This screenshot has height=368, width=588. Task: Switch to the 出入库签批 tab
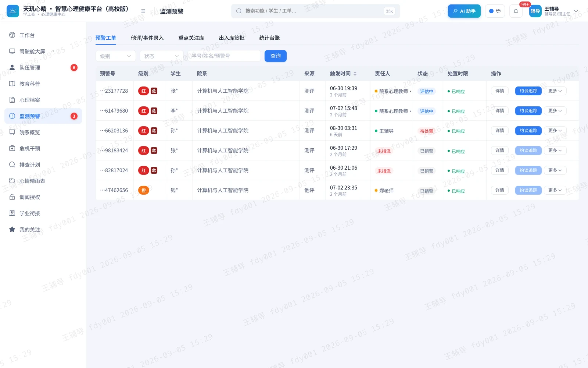tap(232, 38)
